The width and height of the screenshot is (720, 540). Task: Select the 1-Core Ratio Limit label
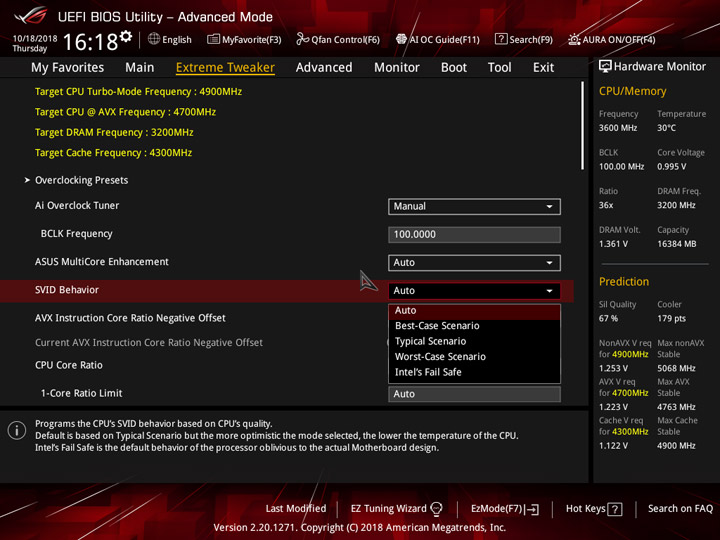(x=81, y=393)
